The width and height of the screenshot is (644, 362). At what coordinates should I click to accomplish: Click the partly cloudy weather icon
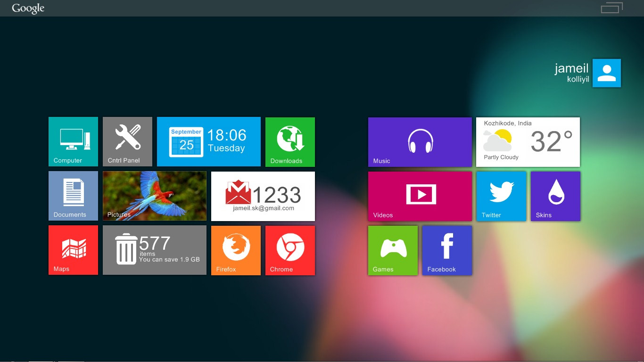pyautogui.click(x=497, y=140)
